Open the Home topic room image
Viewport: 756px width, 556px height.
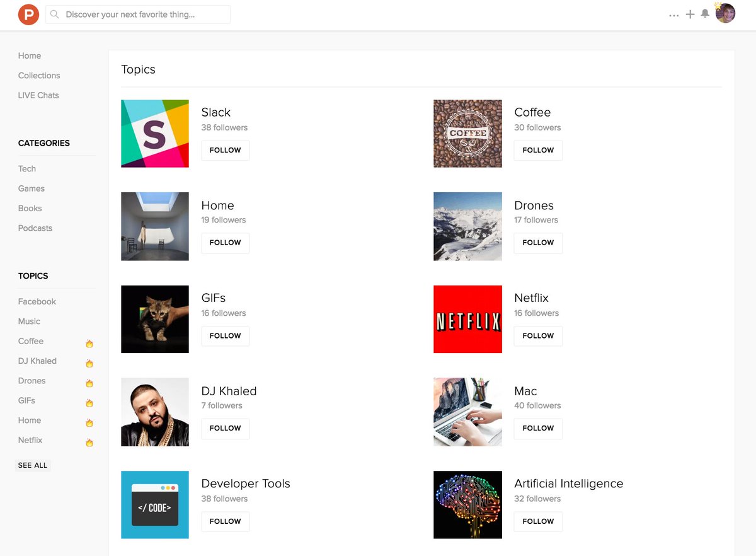click(x=155, y=226)
